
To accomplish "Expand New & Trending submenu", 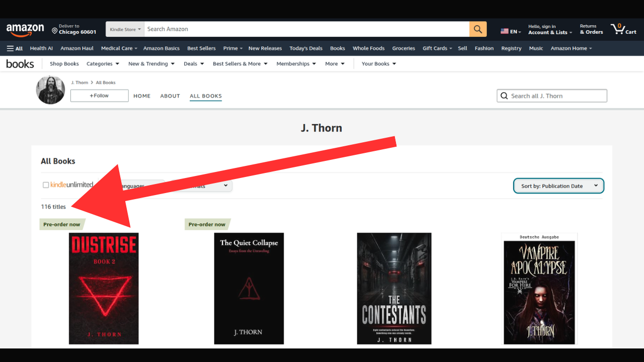I will [151, 64].
